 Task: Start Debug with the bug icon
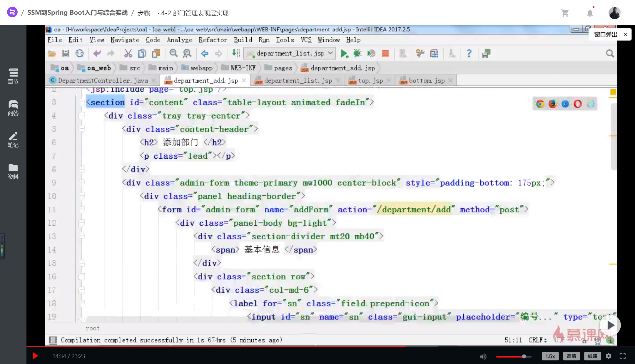click(x=357, y=53)
